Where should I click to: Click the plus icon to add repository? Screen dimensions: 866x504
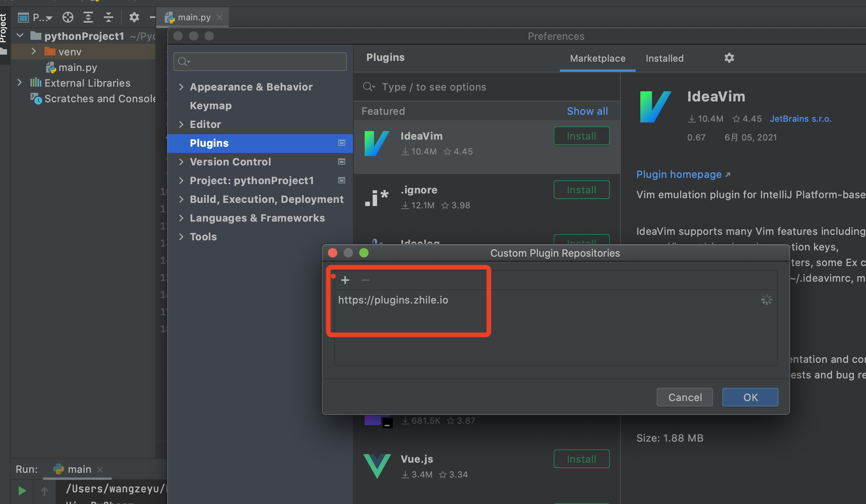pos(345,280)
